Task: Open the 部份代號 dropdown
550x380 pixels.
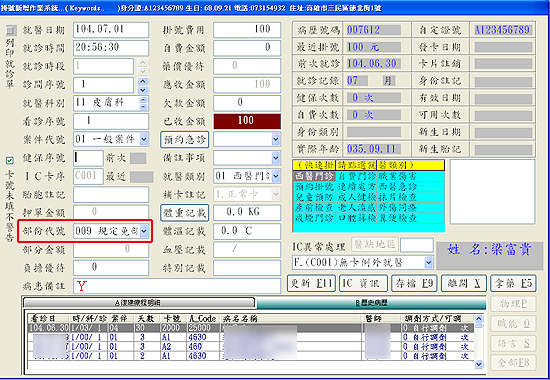Action: click(144, 231)
